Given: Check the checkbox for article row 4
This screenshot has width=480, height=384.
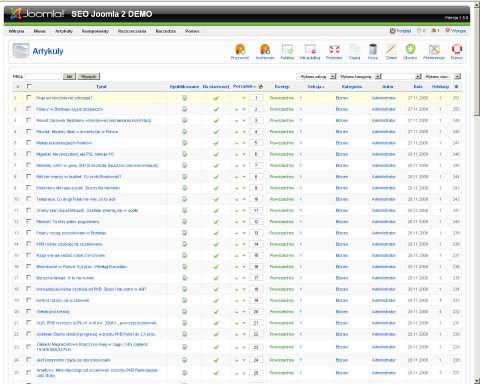Looking at the screenshot, I should tap(29, 131).
